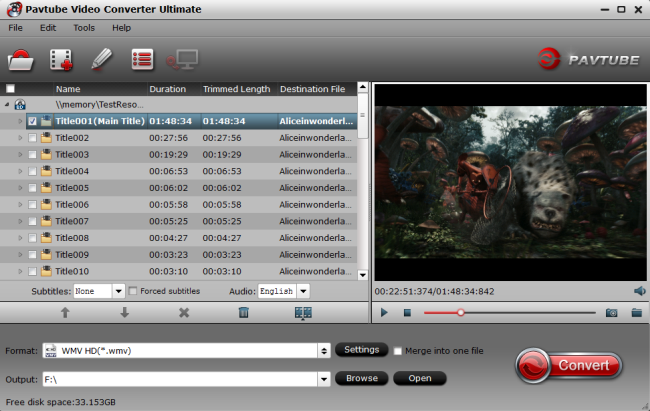Click the split video icon
The image size is (650, 411).
click(x=303, y=313)
